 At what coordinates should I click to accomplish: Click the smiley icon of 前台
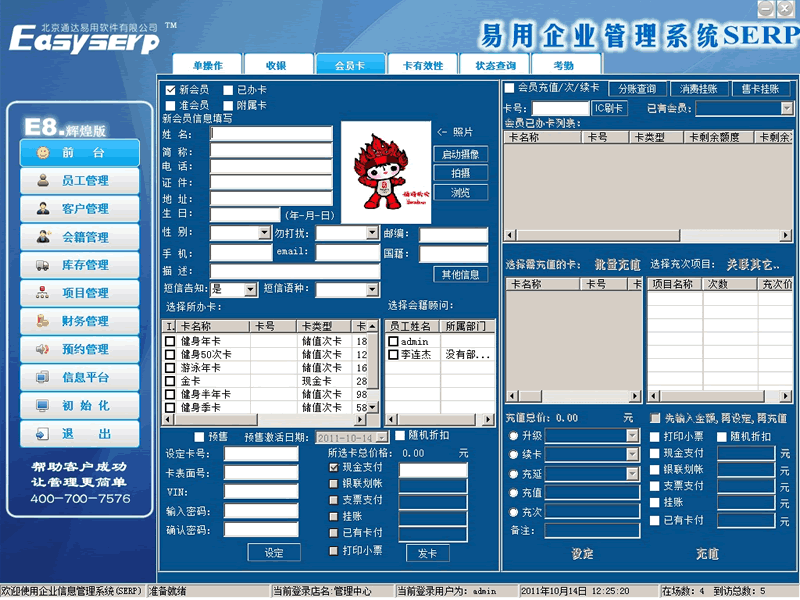pyautogui.click(x=43, y=153)
